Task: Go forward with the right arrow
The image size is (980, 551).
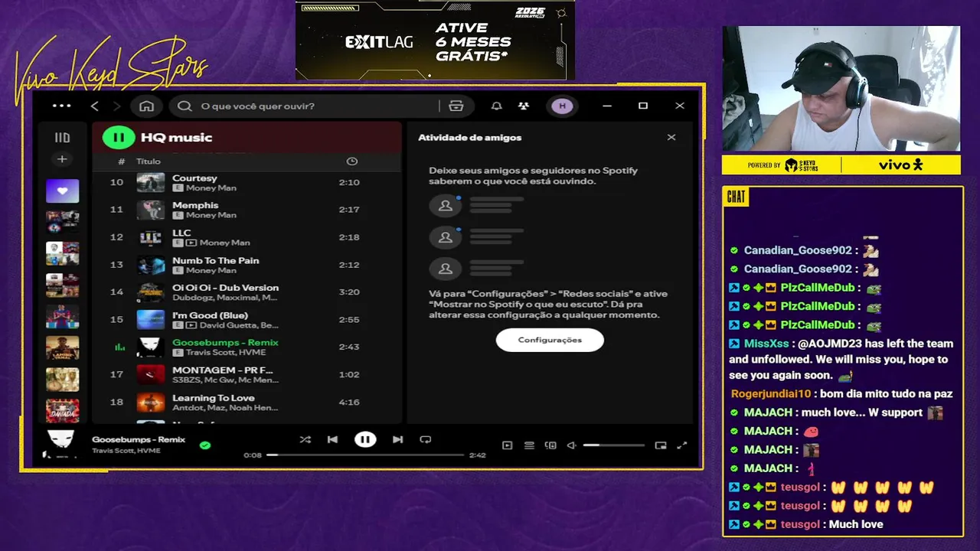Action: [116, 106]
